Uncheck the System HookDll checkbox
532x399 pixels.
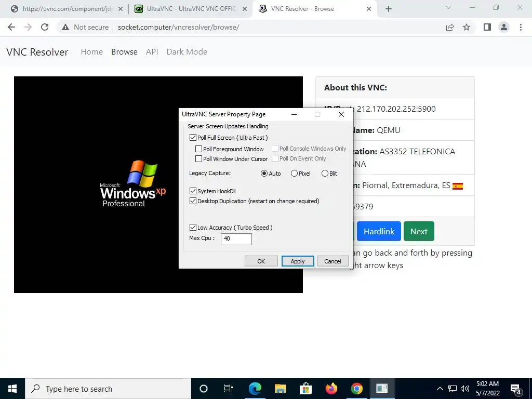click(193, 191)
